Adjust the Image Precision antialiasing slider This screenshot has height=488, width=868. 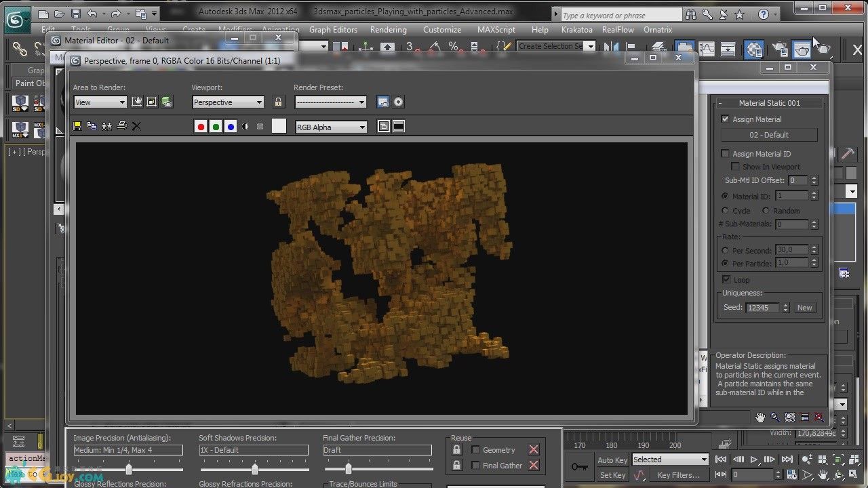coord(128,469)
